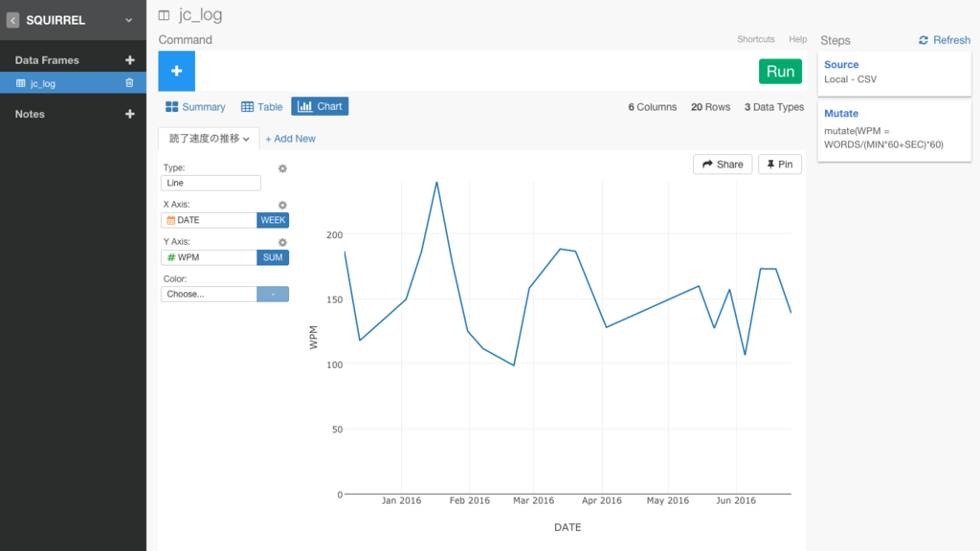
Task: Change the SUM aggregation function
Action: (273, 257)
